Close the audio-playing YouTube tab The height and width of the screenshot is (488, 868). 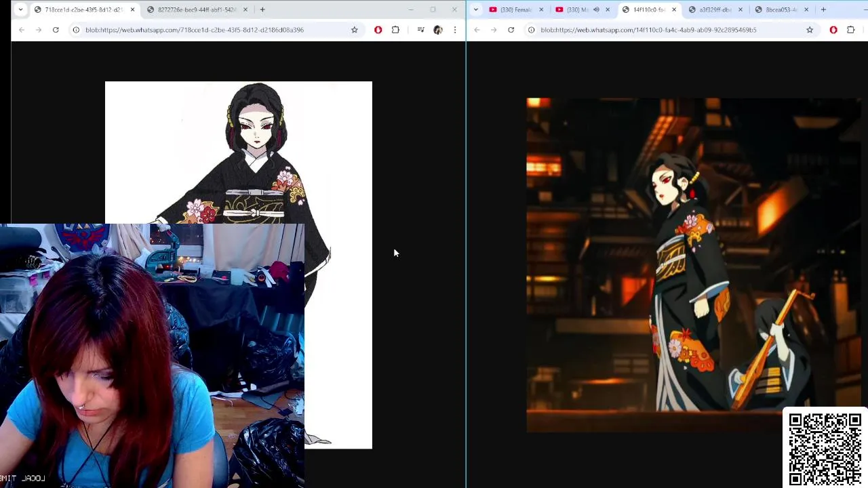point(608,9)
